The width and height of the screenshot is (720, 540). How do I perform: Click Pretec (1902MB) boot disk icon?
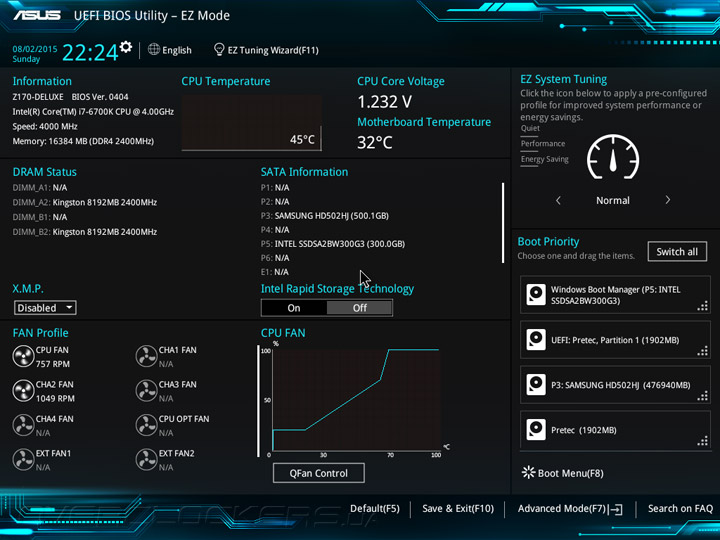click(x=536, y=430)
